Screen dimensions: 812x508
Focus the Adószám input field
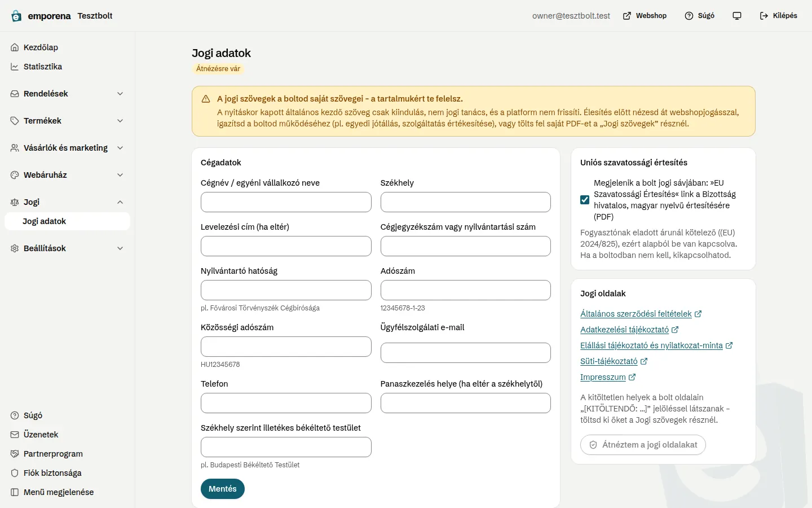pos(466,290)
